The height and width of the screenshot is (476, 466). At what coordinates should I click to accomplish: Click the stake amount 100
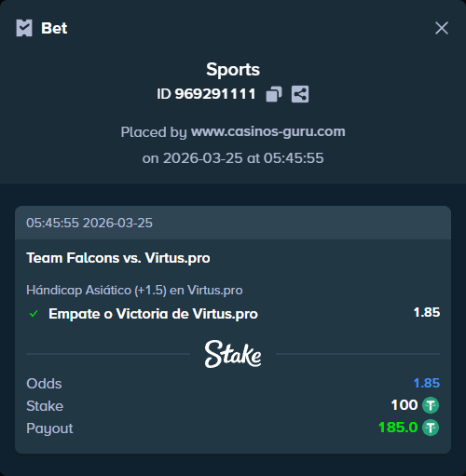click(x=404, y=405)
